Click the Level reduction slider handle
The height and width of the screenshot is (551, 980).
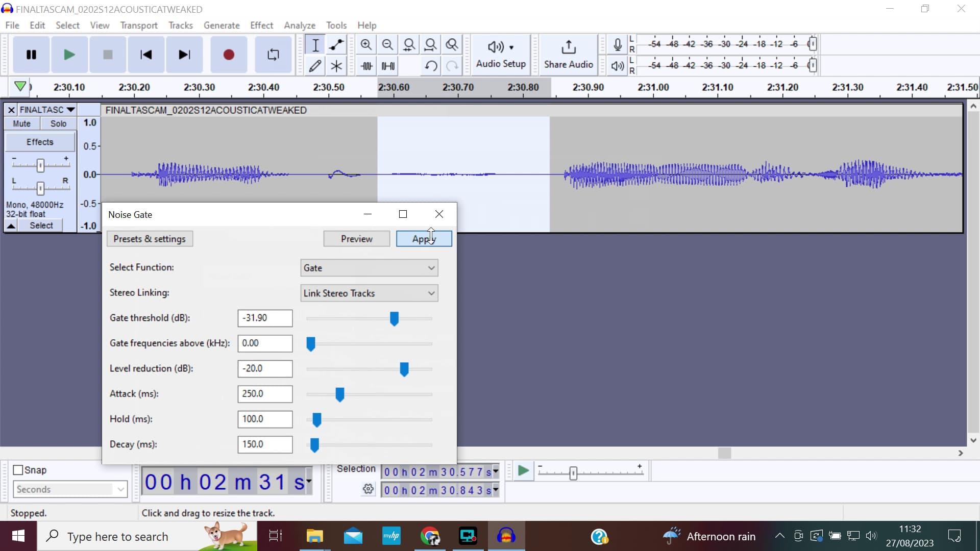[x=404, y=369]
